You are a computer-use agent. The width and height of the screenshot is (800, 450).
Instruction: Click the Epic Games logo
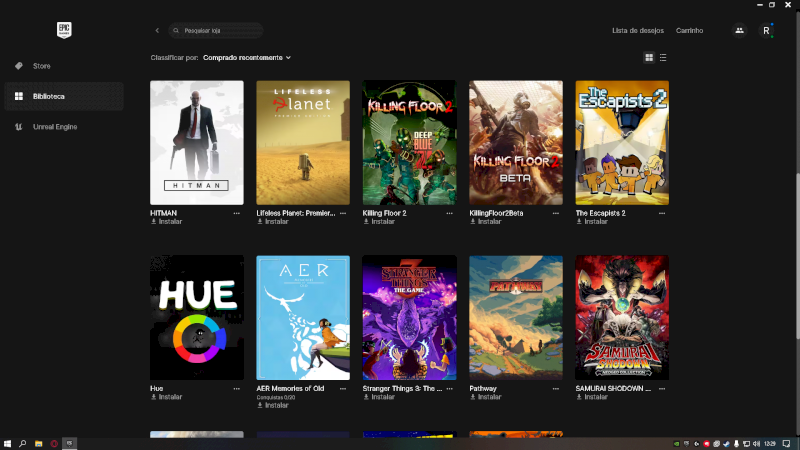click(64, 30)
